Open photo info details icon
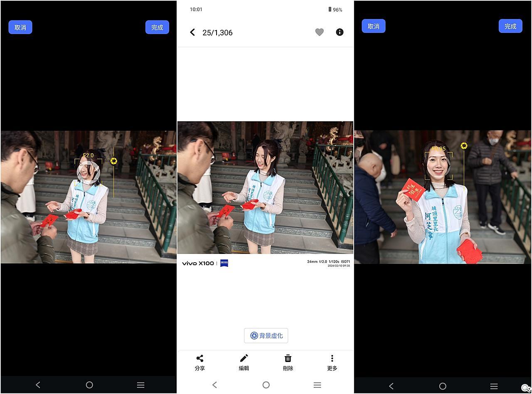This screenshot has height=394, width=532. pyautogui.click(x=340, y=32)
